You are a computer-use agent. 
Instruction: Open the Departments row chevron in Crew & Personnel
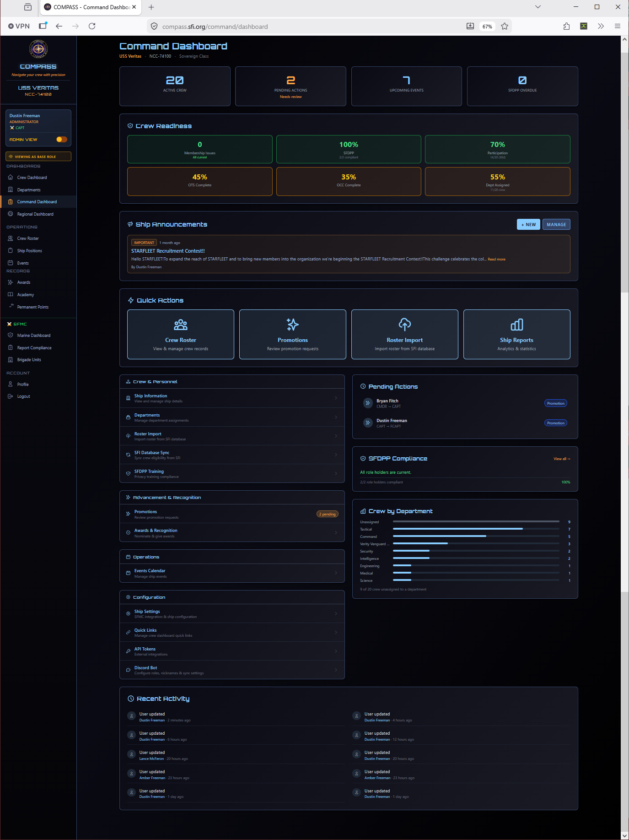point(336,417)
